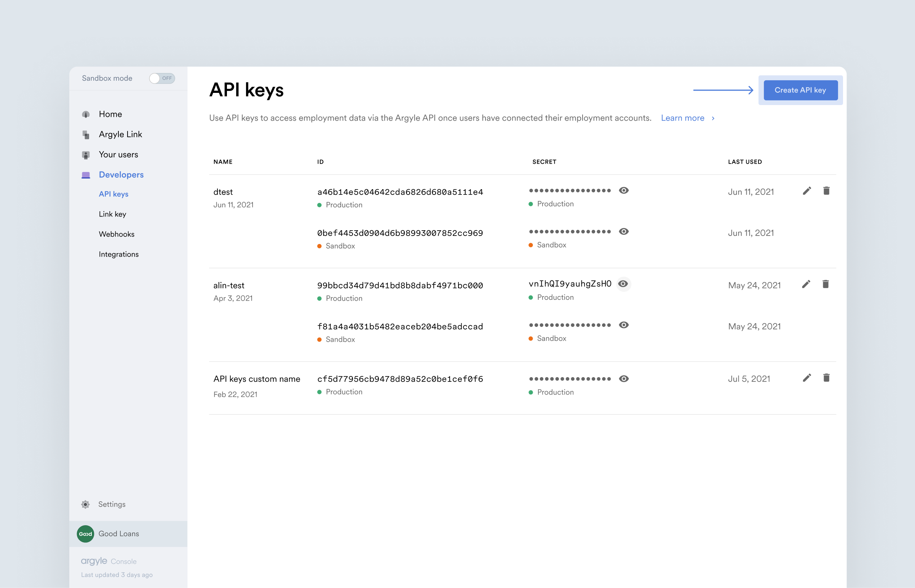Toggle Sandbox mode switch on

click(162, 78)
